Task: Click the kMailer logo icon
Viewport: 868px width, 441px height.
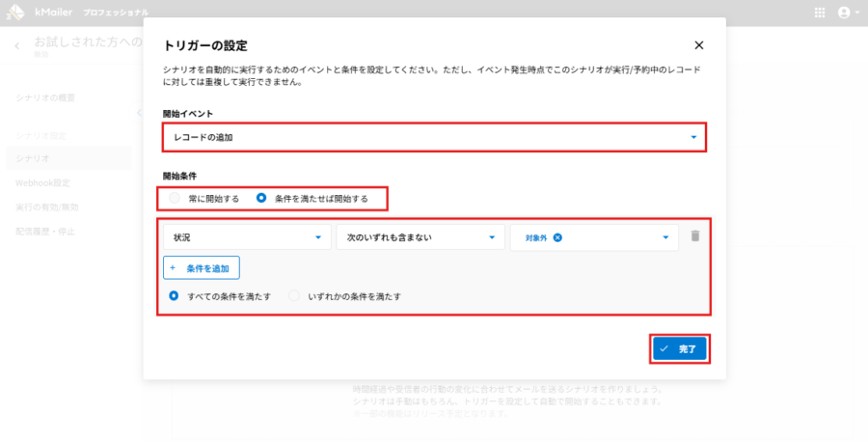Action: pyautogui.click(x=15, y=13)
